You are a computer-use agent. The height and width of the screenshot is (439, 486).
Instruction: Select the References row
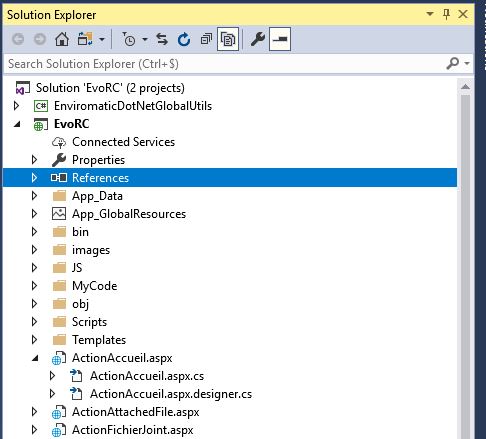pos(230,178)
